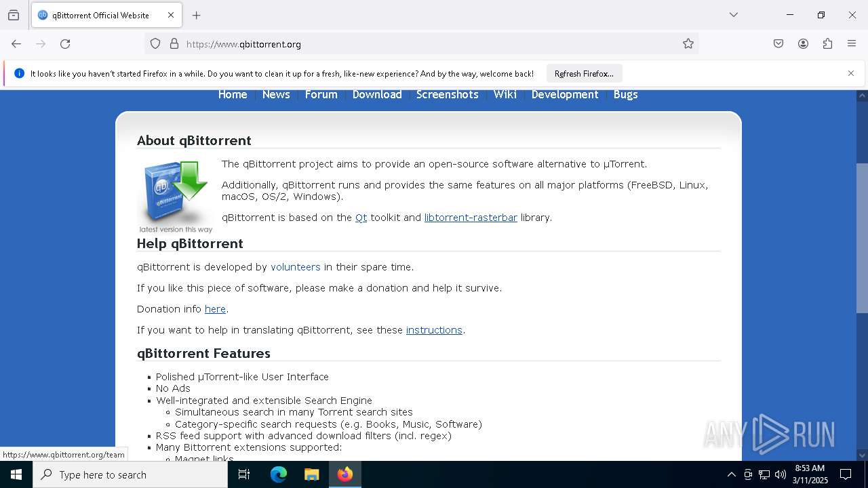Follow the libtorrent-rasterbar link
Screen dimensions: 868x488
[x=471, y=218]
